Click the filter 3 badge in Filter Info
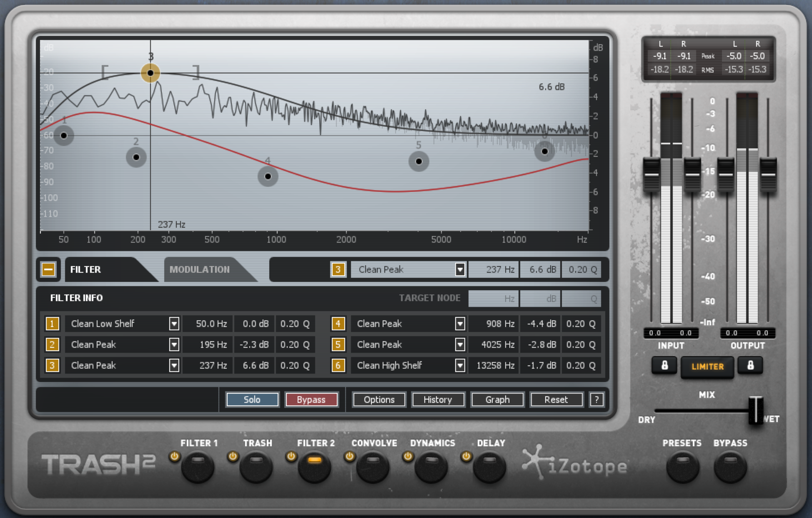This screenshot has width=812, height=518. 52,365
